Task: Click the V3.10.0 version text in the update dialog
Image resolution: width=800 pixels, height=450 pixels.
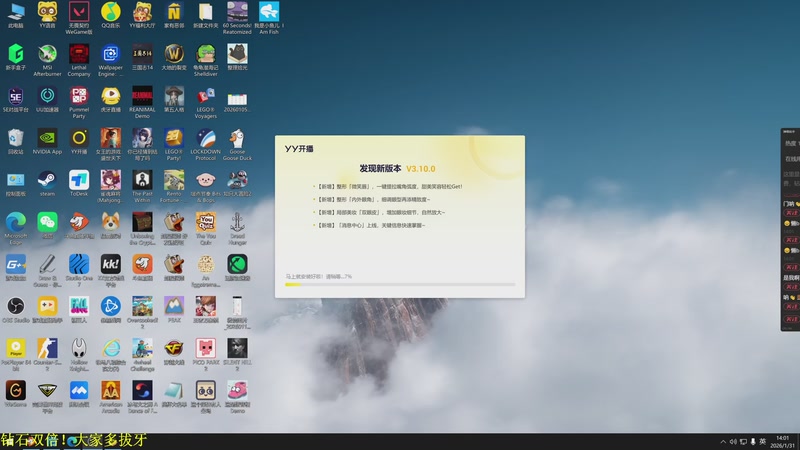Action: click(420, 169)
